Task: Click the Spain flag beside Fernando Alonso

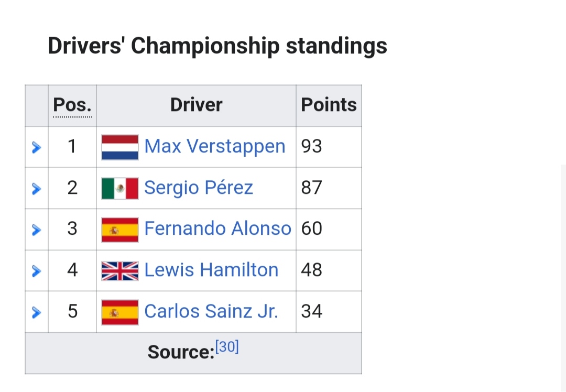Action: (120, 229)
